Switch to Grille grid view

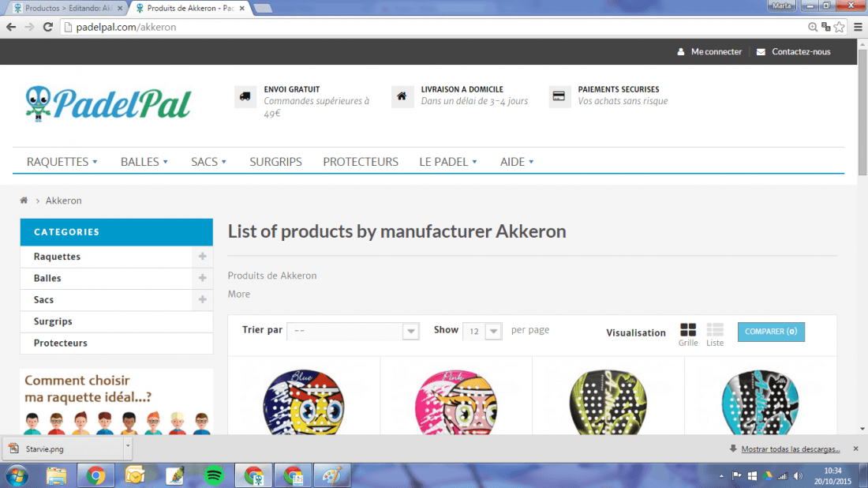point(688,335)
